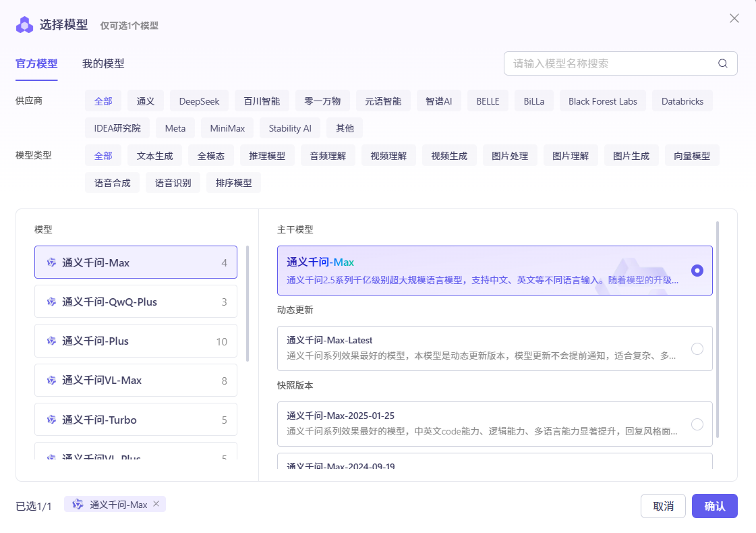Select model type 视频生成

(449, 155)
